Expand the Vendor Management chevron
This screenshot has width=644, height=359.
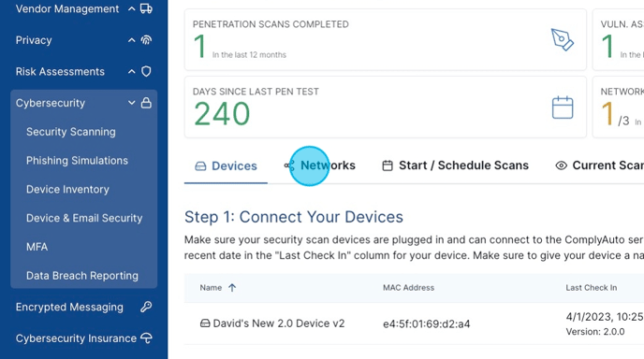coord(131,8)
